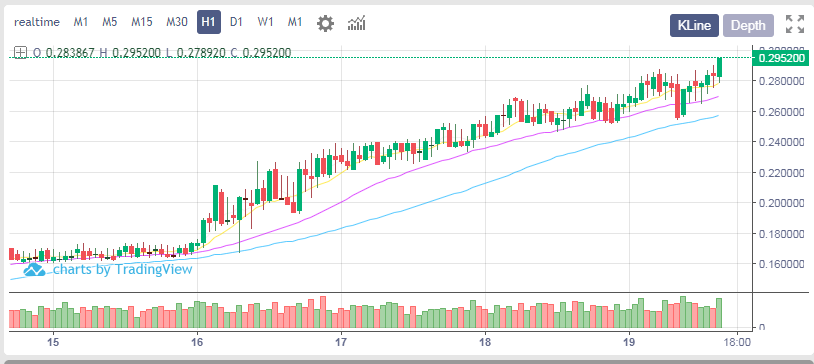Open chart settings gear icon
This screenshot has width=814, height=364.
coord(325,23)
